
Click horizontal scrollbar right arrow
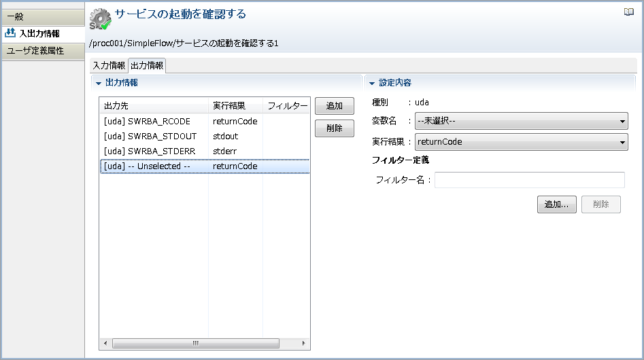(x=303, y=343)
